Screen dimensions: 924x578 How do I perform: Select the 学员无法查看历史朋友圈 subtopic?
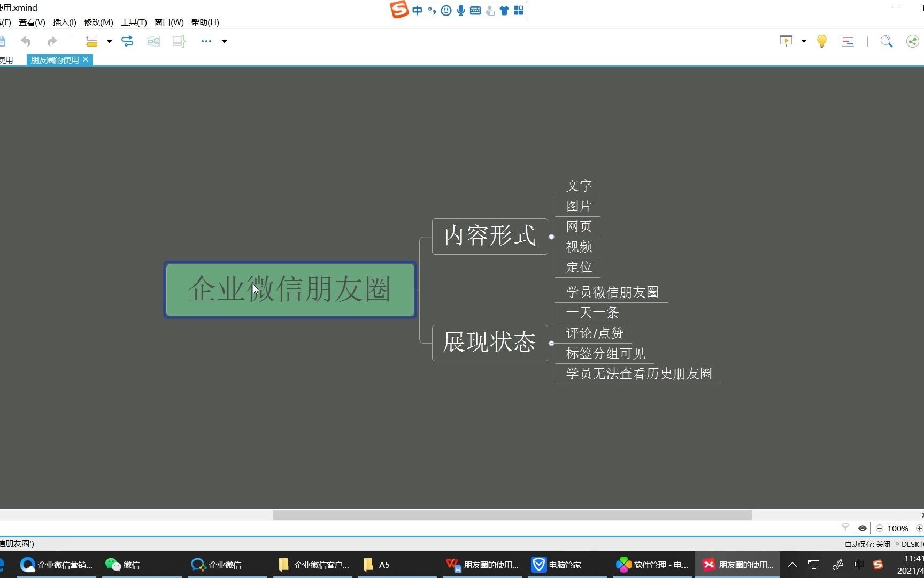tap(639, 374)
